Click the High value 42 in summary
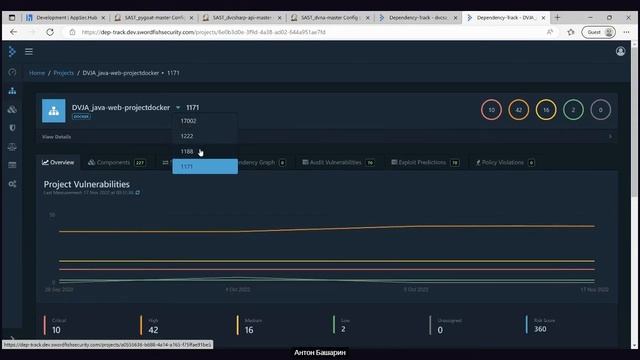 [x=153, y=330]
